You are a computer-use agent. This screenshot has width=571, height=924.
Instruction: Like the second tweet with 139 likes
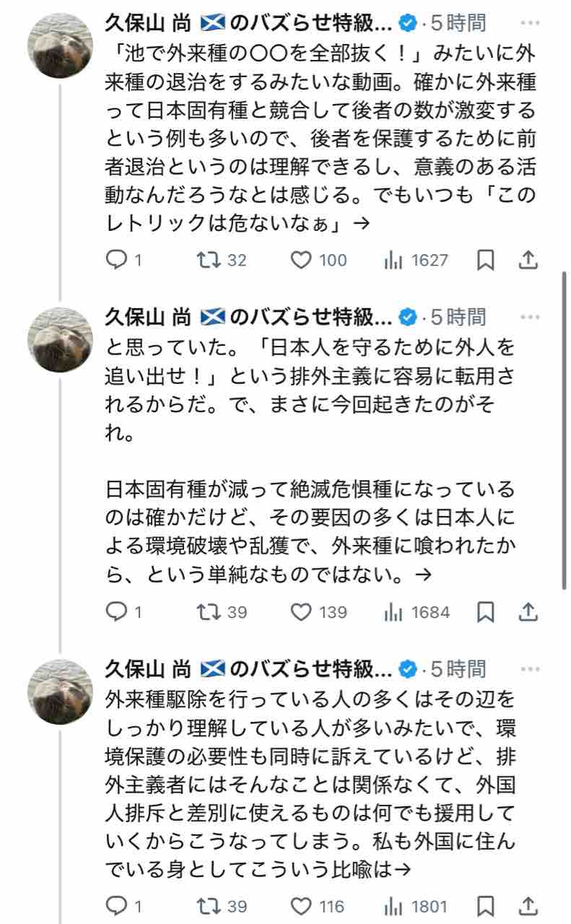[302, 612]
